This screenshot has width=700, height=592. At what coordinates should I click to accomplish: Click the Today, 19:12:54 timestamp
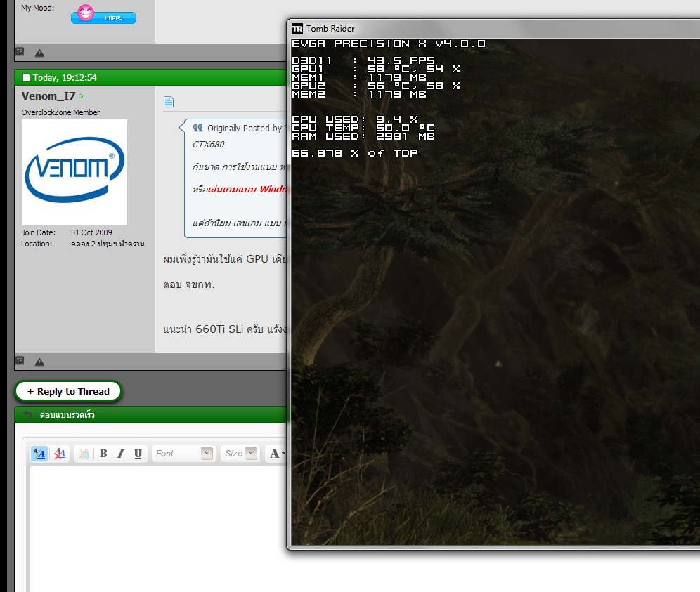[65, 78]
